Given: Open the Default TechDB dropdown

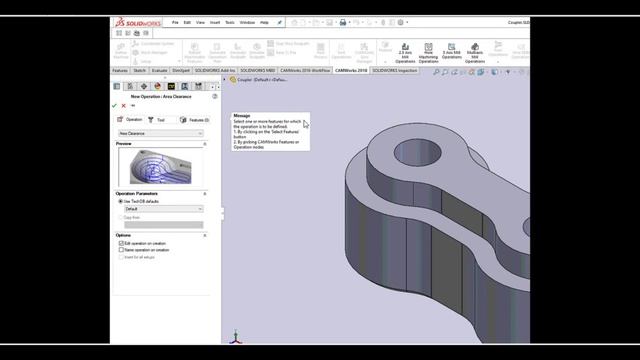Looking at the screenshot, I should click(163, 209).
